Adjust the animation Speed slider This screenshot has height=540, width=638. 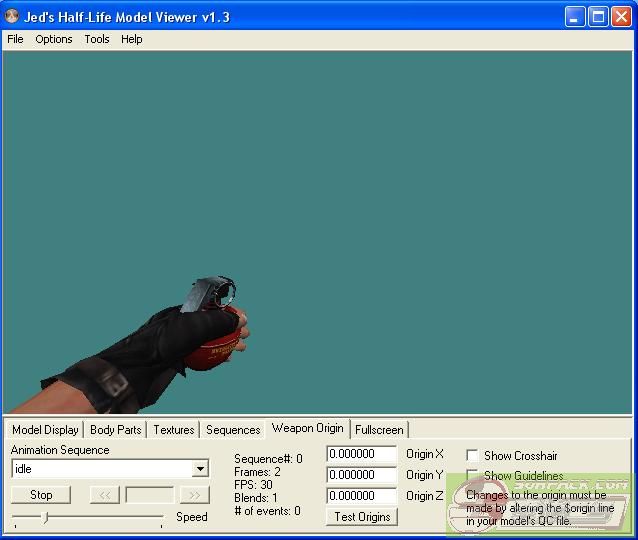pyautogui.click(x=46, y=517)
